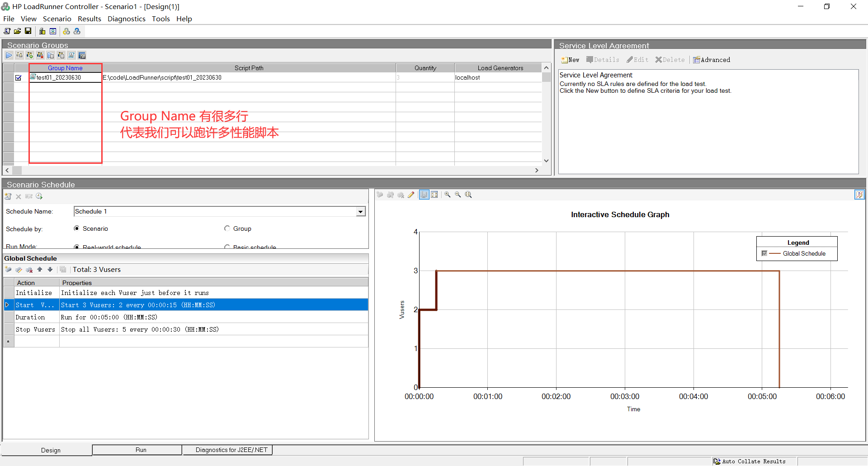Switch to Diagnostics for J2EE/.NET tab
Image resolution: width=868 pixels, height=466 pixels.
click(x=227, y=450)
